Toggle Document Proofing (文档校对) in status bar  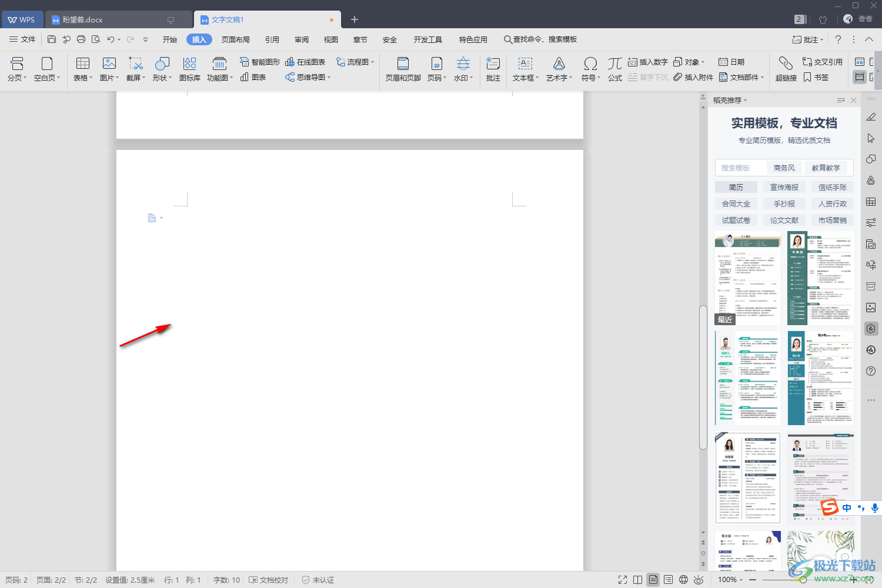coord(269,580)
